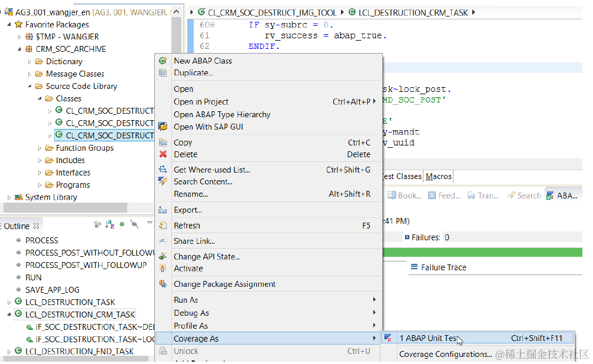This screenshot has height=364, width=593.
Task: Open the Transport Organizer view tab
Action: [x=483, y=196]
